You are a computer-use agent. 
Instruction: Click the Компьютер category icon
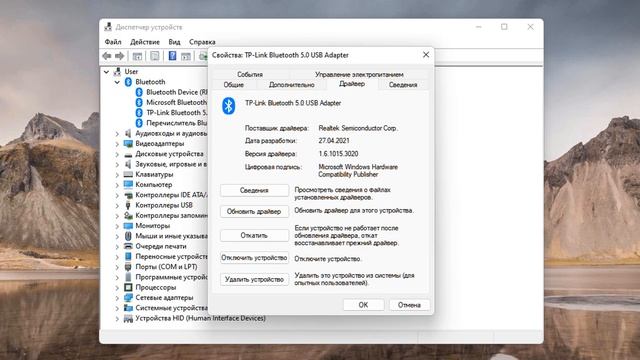tap(128, 184)
